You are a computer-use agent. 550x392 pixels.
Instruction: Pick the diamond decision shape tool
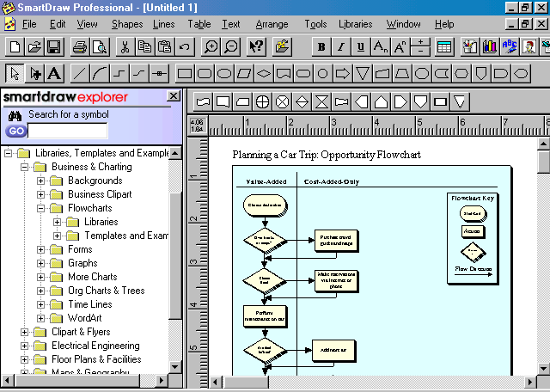tap(264, 74)
